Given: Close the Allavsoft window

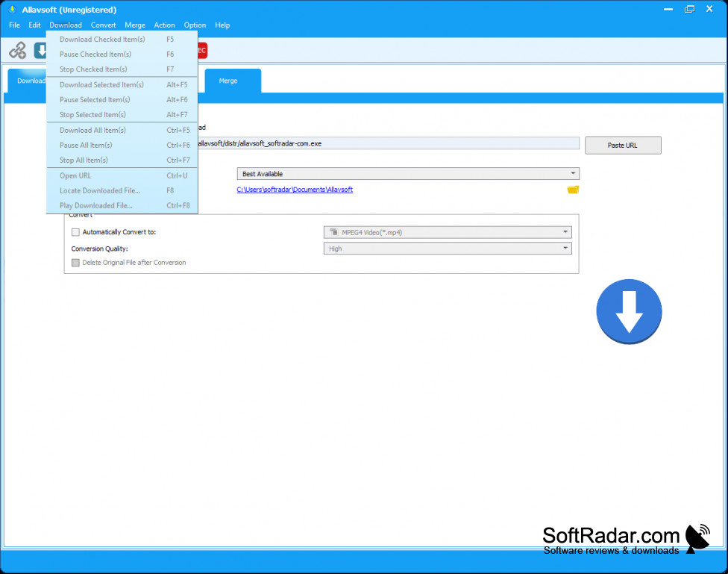Looking at the screenshot, I should tap(709, 9).
